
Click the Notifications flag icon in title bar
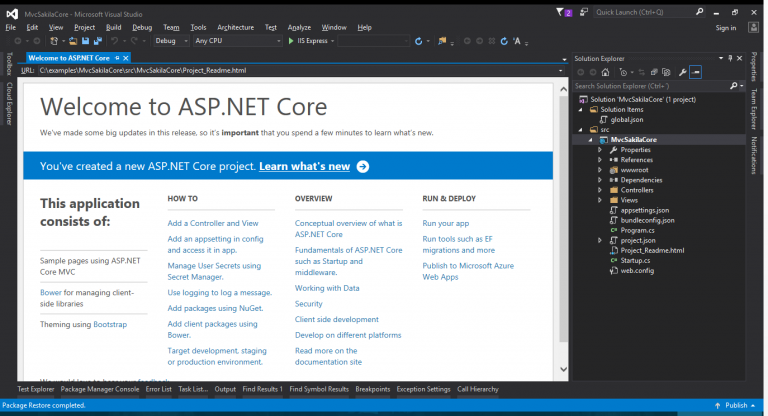[x=559, y=12]
